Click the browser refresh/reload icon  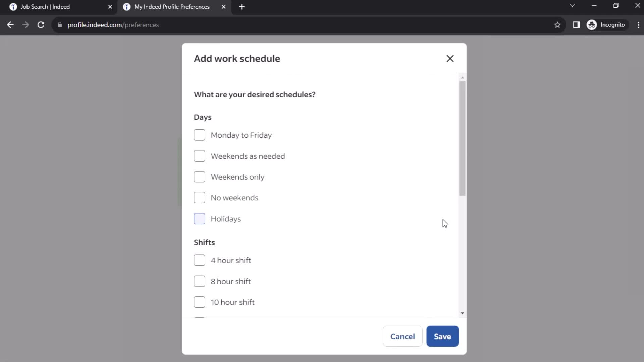coord(40,25)
